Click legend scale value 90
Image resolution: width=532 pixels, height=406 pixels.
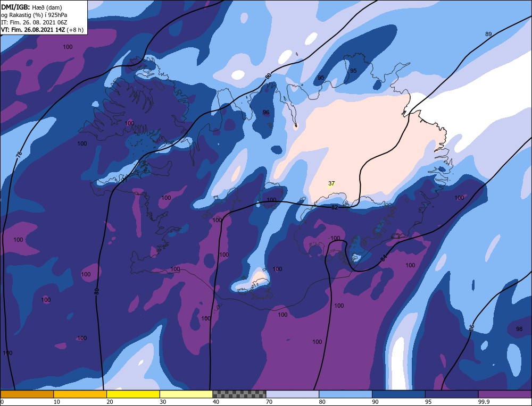375,402
